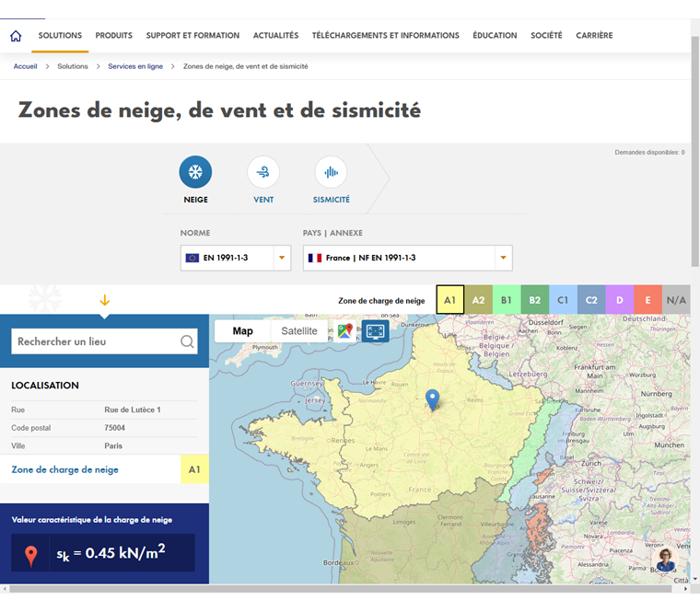Click the horizontal page scrollbar
This screenshot has height=612, width=700.
[340, 589]
